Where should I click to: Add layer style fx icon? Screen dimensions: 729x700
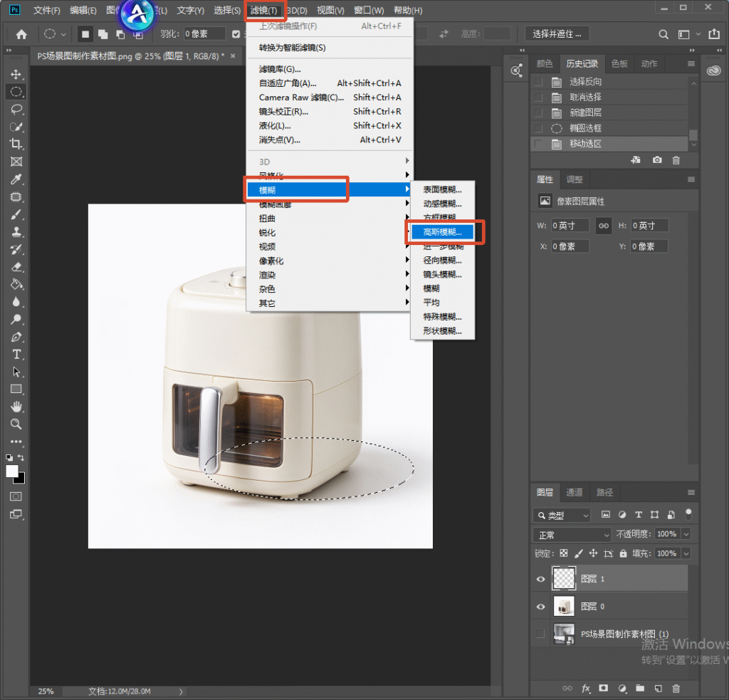tap(586, 689)
